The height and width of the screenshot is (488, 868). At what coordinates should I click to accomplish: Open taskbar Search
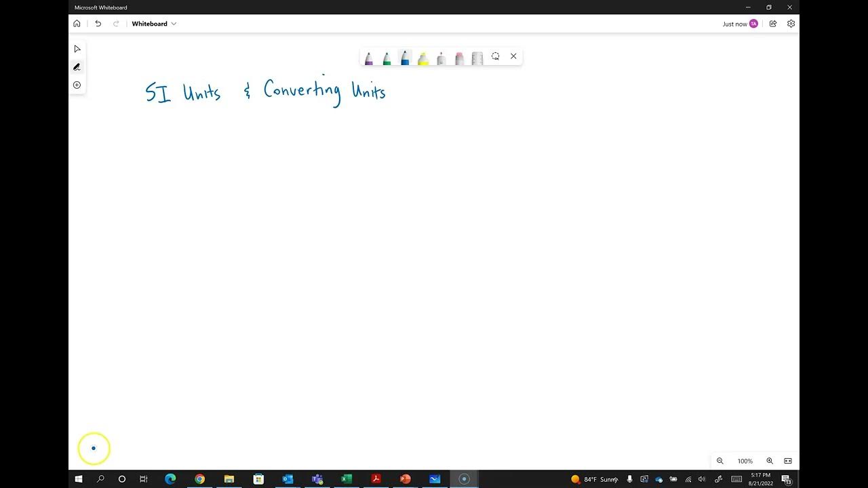(100, 479)
